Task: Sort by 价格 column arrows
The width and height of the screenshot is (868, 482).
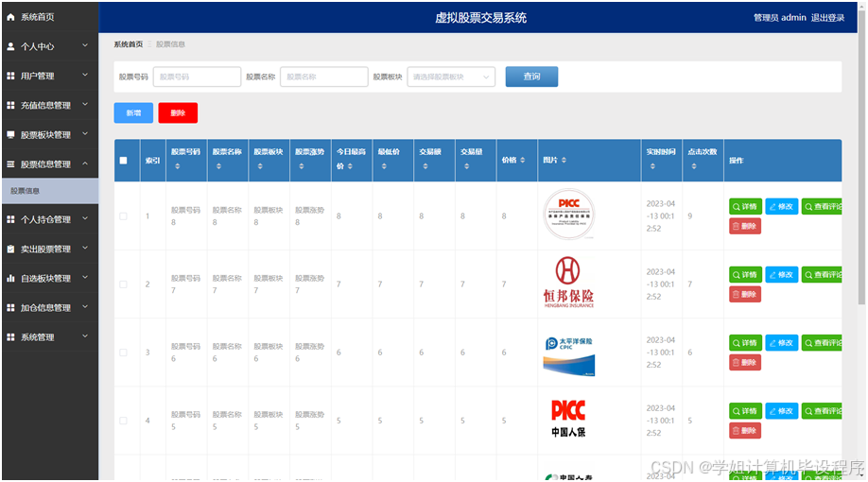Action: click(523, 160)
